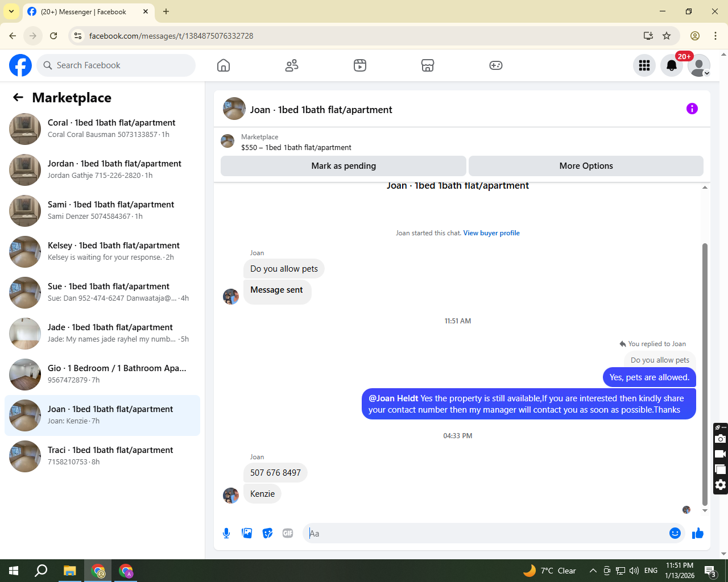This screenshot has width=728, height=582.
Task: Open Kelsey 1bed 1bath conversation
Action: tap(102, 252)
